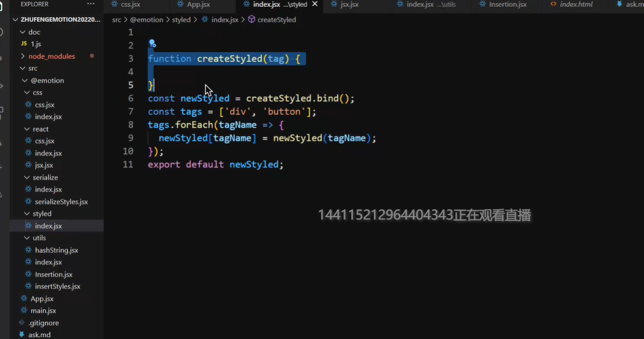
Task: Collapse the serialize folder
Action: 27,177
